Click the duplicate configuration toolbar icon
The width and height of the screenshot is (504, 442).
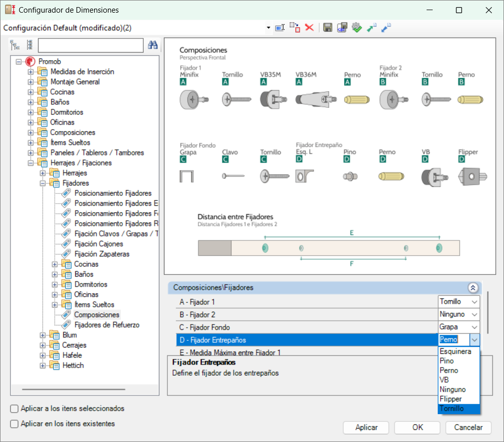[x=295, y=28]
